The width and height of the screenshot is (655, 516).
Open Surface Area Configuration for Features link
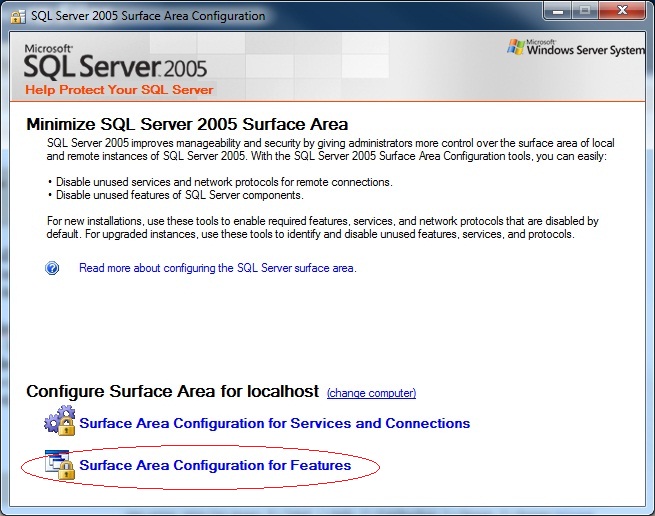[215, 465]
